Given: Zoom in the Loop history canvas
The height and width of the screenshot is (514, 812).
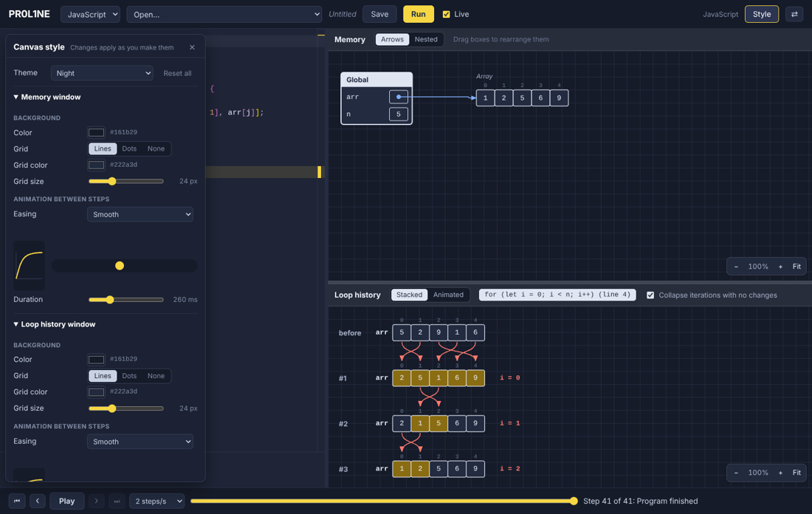Looking at the screenshot, I should click(780, 473).
